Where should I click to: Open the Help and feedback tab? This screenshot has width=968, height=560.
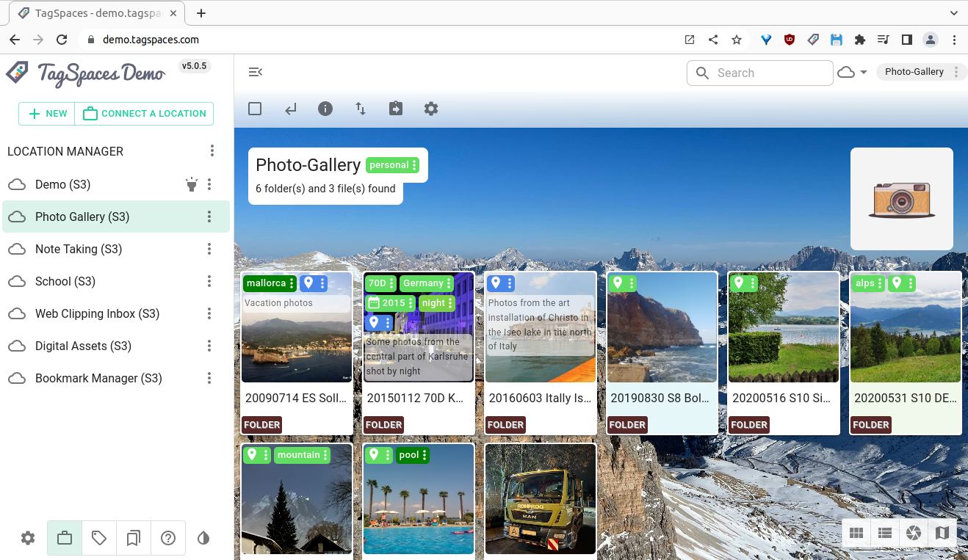[167, 538]
